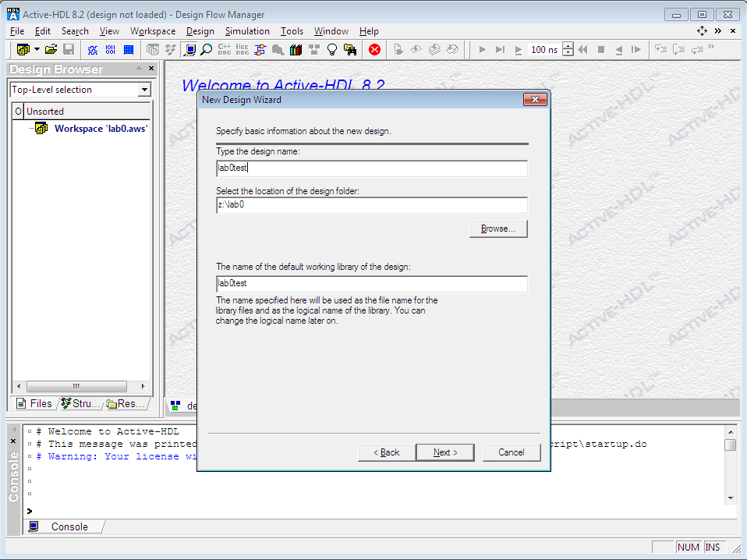Open the Edit menu

(42, 31)
